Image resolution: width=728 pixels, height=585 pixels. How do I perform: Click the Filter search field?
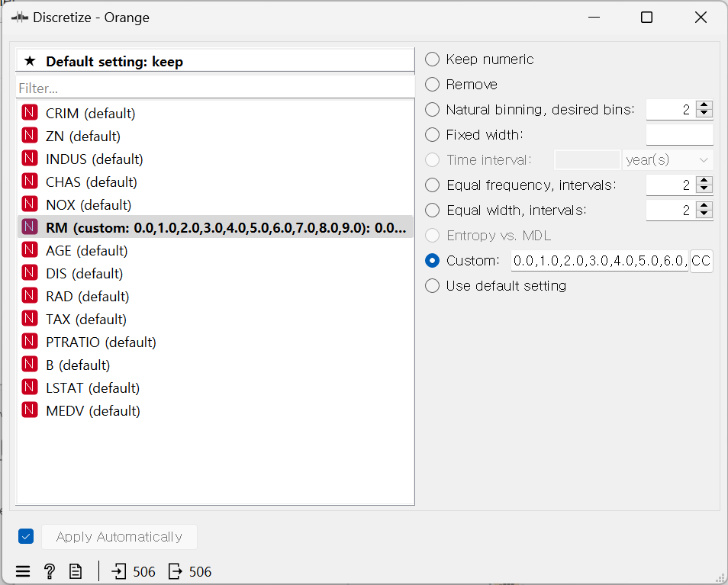coord(215,88)
